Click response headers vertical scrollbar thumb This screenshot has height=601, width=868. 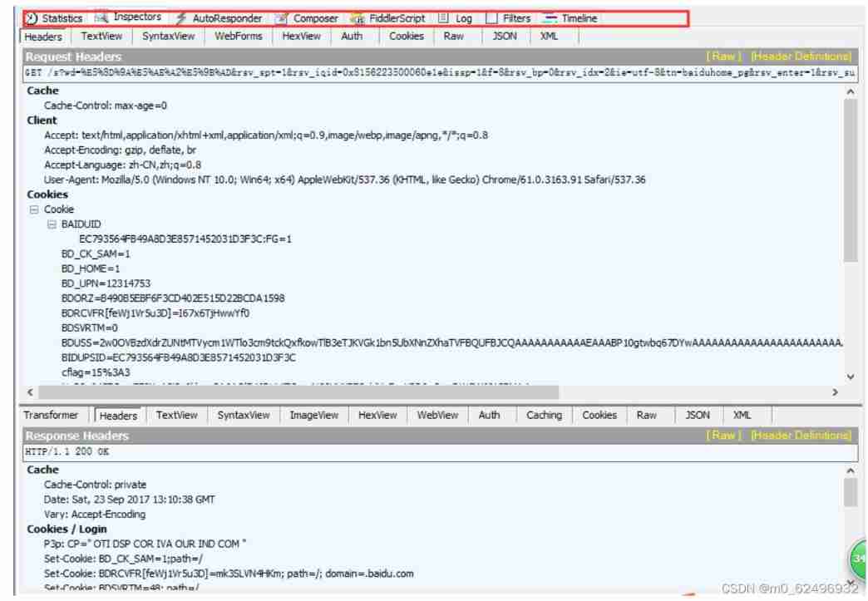click(851, 493)
